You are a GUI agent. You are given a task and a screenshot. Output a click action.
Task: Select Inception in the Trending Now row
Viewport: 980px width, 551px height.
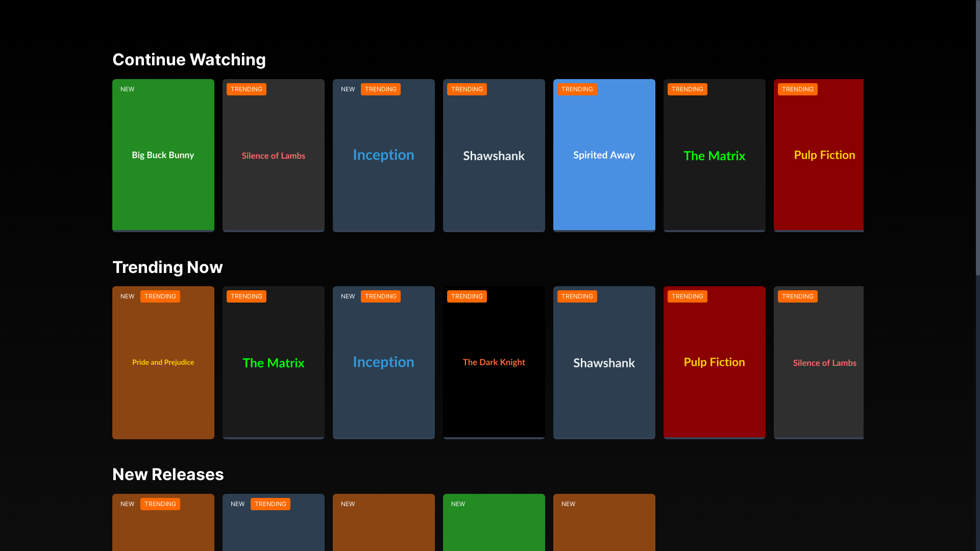pos(384,362)
